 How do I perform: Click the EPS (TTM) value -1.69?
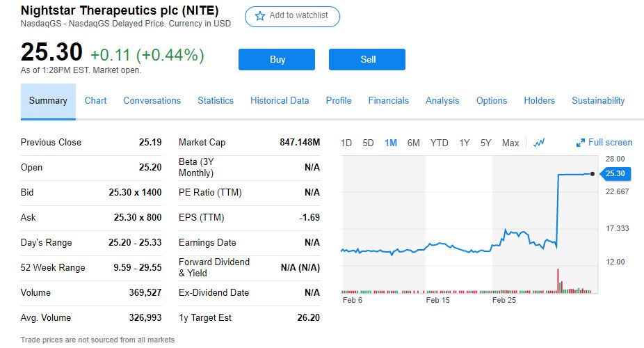point(309,217)
